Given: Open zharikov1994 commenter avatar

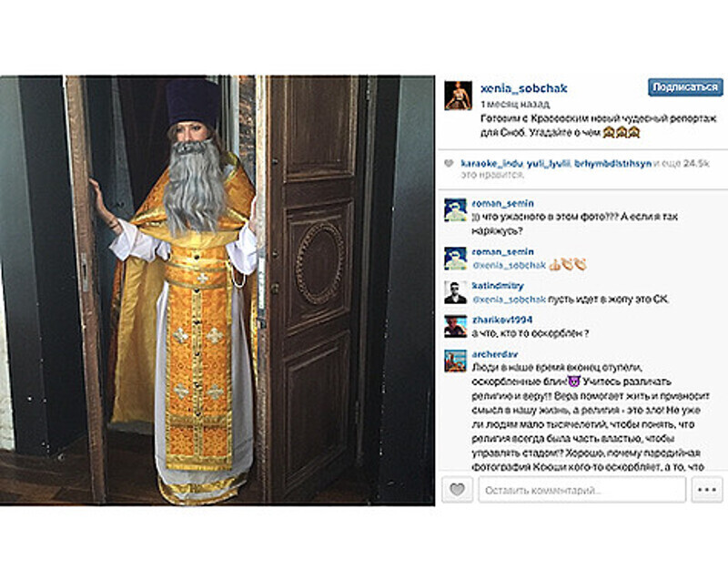Looking at the screenshot, I should tap(456, 327).
